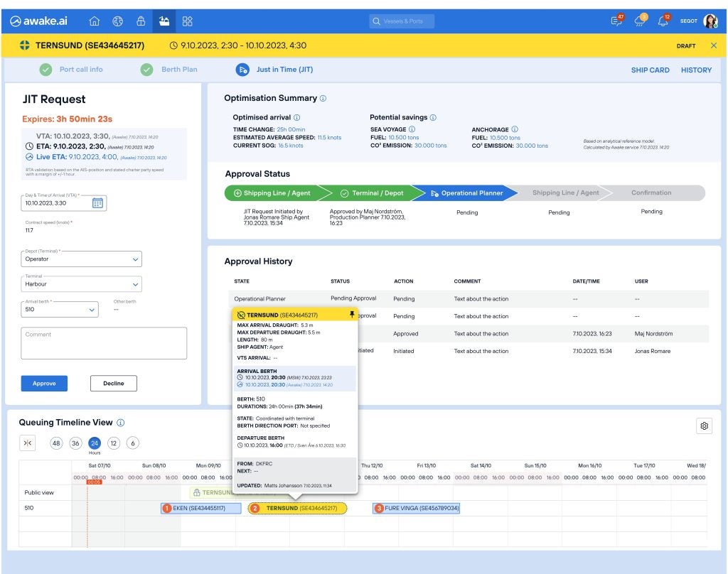Screen dimensions: 728x574
Task: Click the pin icon on TERNSUND popup
Action: (350, 314)
